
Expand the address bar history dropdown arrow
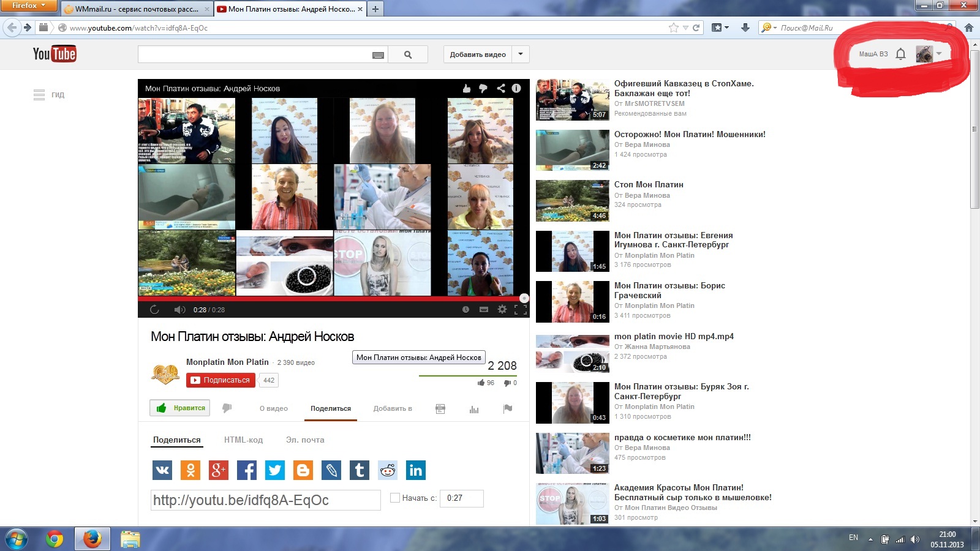(685, 28)
